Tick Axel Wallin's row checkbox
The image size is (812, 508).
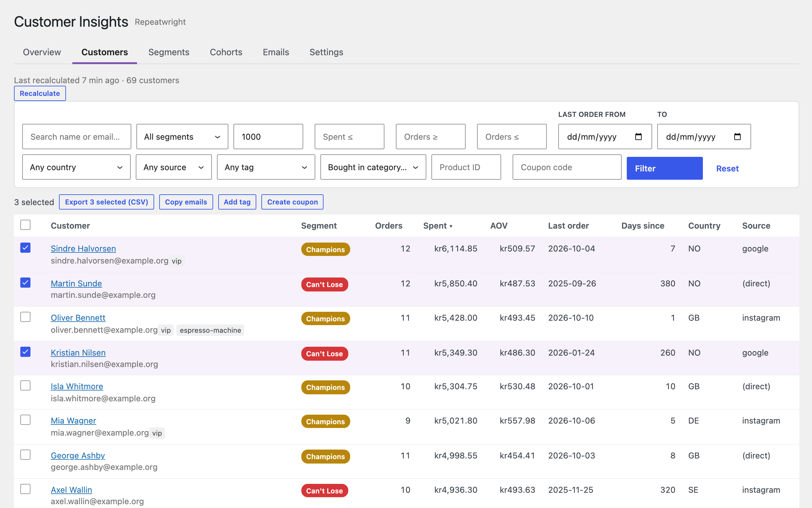click(25, 489)
